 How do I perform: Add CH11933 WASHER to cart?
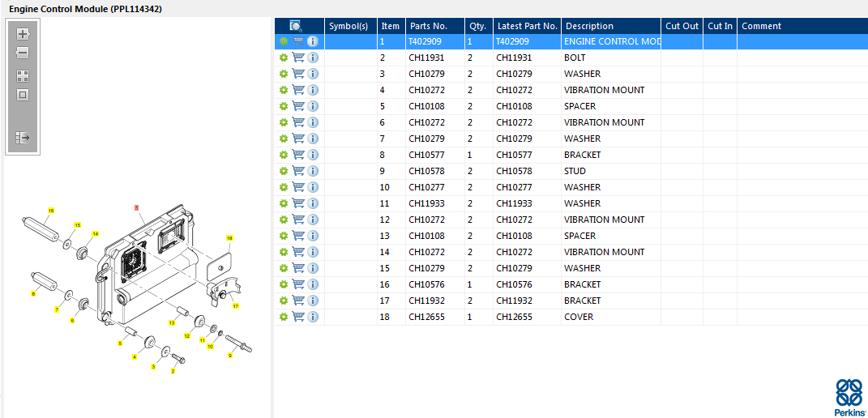[x=298, y=203]
